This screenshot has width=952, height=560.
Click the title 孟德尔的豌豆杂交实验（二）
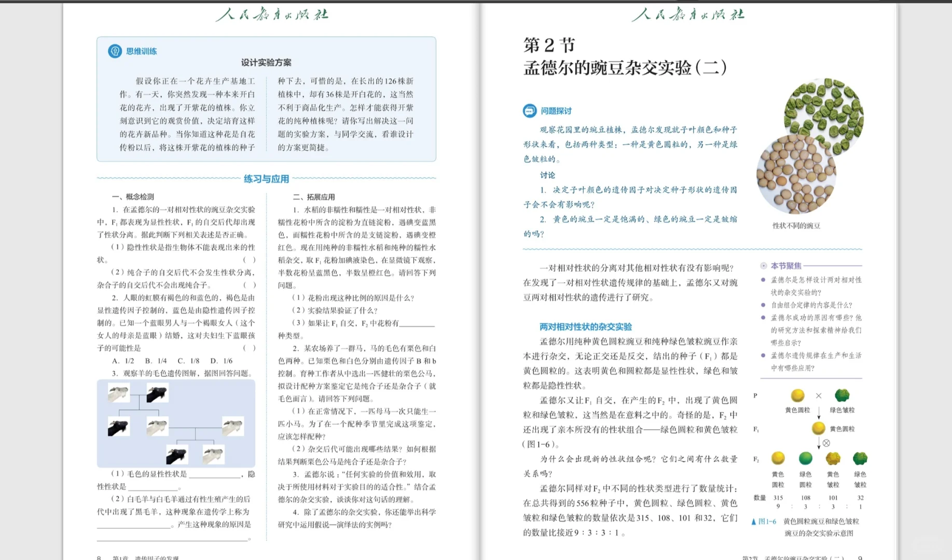(626, 68)
